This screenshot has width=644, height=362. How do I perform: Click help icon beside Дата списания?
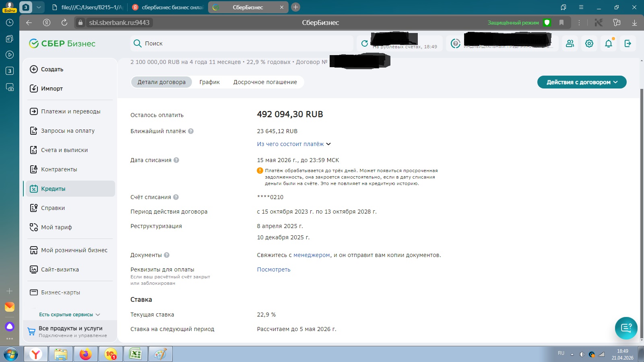[x=176, y=160]
